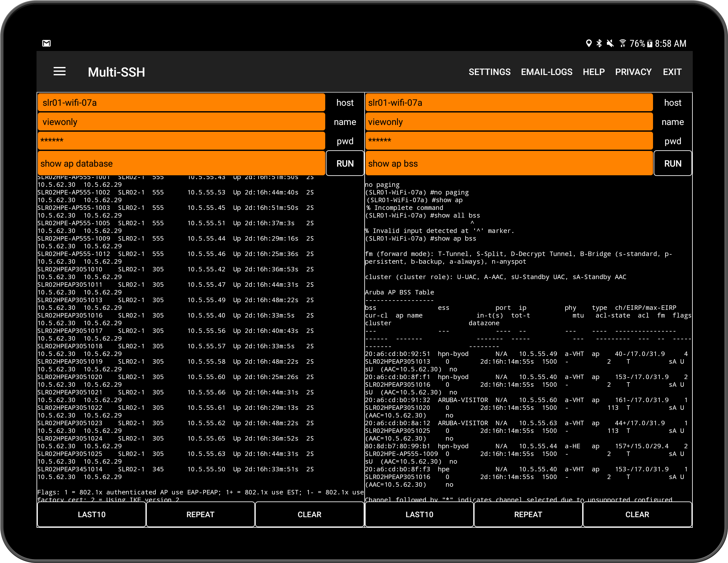Click the Multi-SSH app title
Viewport: 728px width, 563px height.
pos(116,72)
